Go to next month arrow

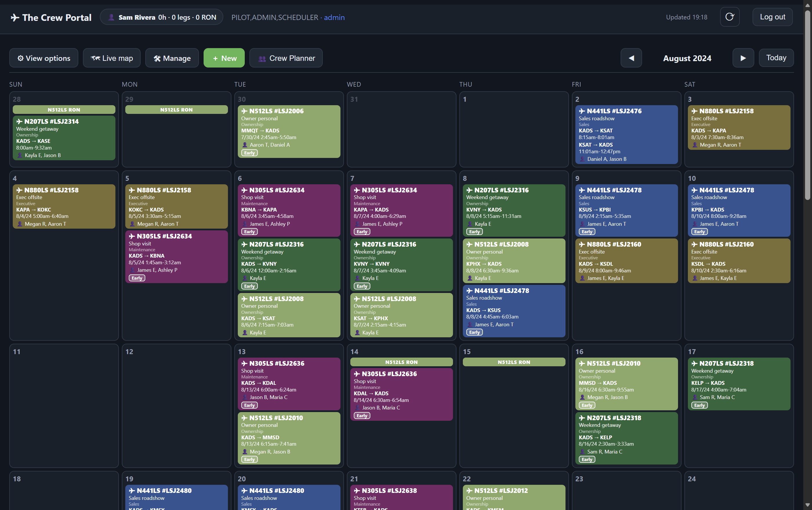[x=743, y=58]
